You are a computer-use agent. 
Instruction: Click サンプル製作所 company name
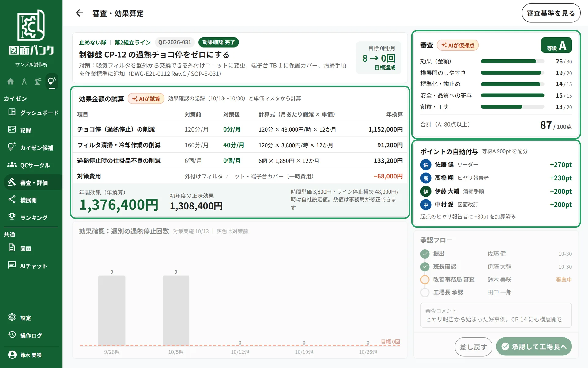pyautogui.click(x=31, y=64)
